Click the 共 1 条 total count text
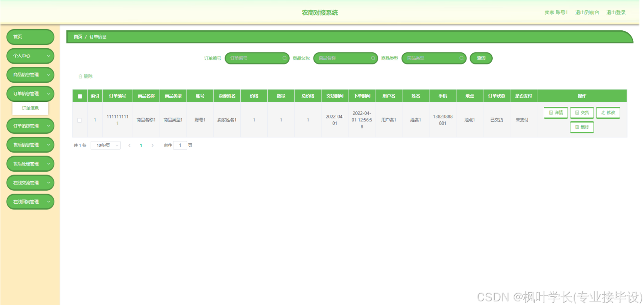 pyautogui.click(x=80, y=145)
